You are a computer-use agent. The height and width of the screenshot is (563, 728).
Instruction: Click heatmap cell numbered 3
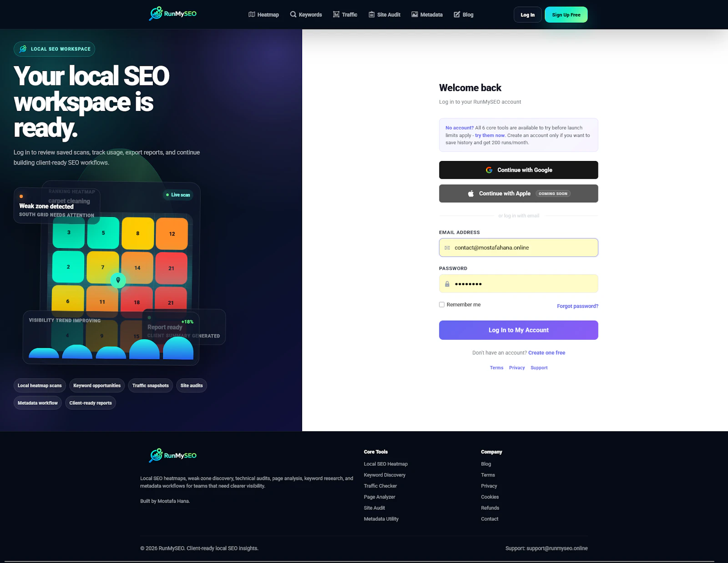(69, 232)
